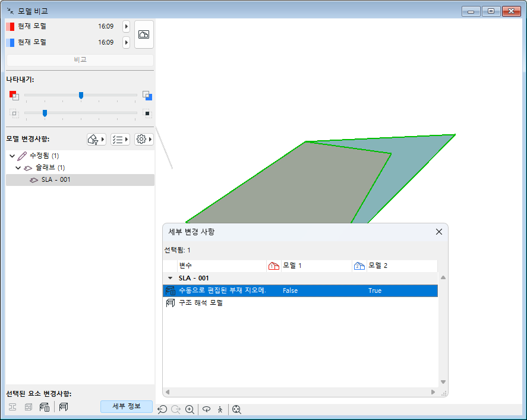Viewport: 527px width, 420px height.
Task: Click the 세부 정보 button
Action: point(127,406)
